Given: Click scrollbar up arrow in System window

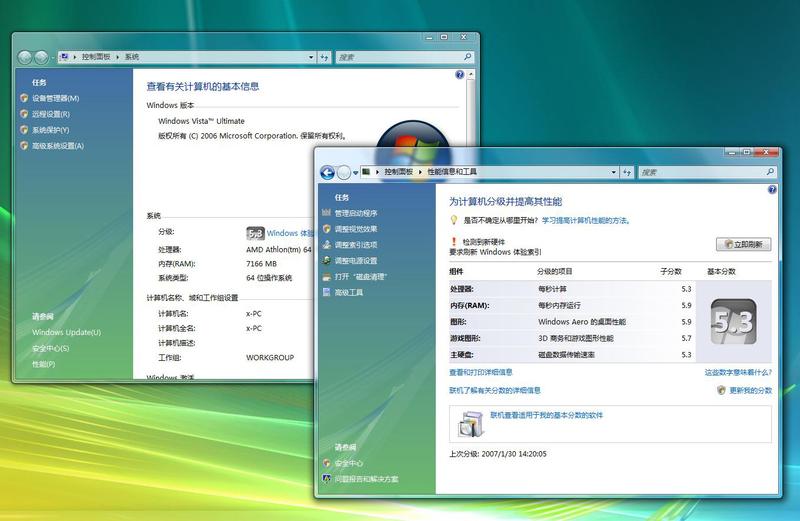Looking at the screenshot, I should 471,75.
